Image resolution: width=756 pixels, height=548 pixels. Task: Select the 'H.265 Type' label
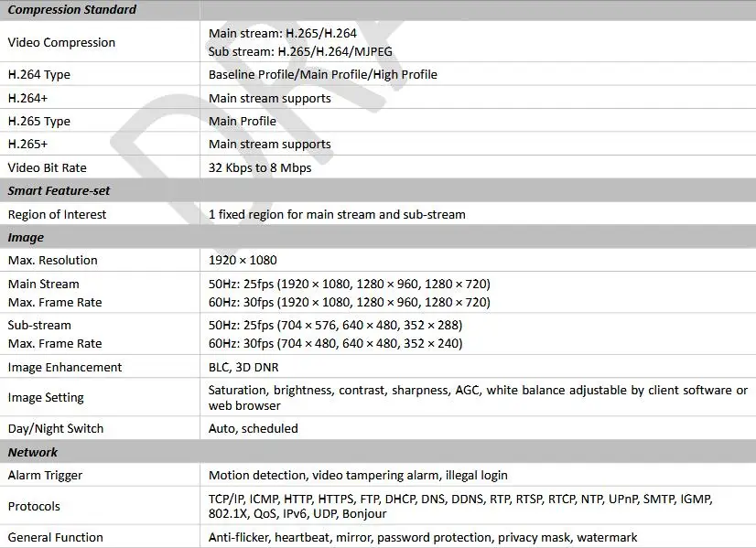coord(39,122)
